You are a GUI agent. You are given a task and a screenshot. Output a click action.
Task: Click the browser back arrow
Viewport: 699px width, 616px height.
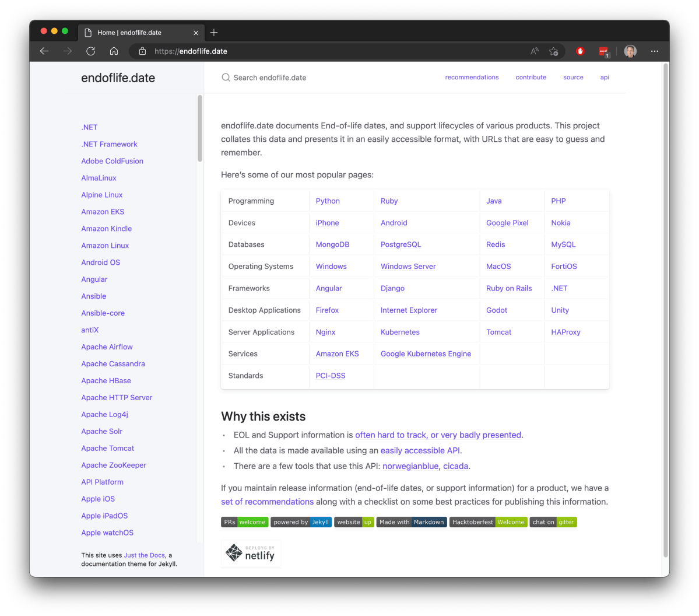pos(44,51)
